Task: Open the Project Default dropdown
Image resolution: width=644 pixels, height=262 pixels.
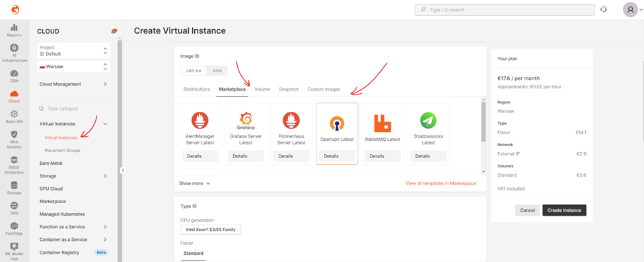Action: point(73,50)
